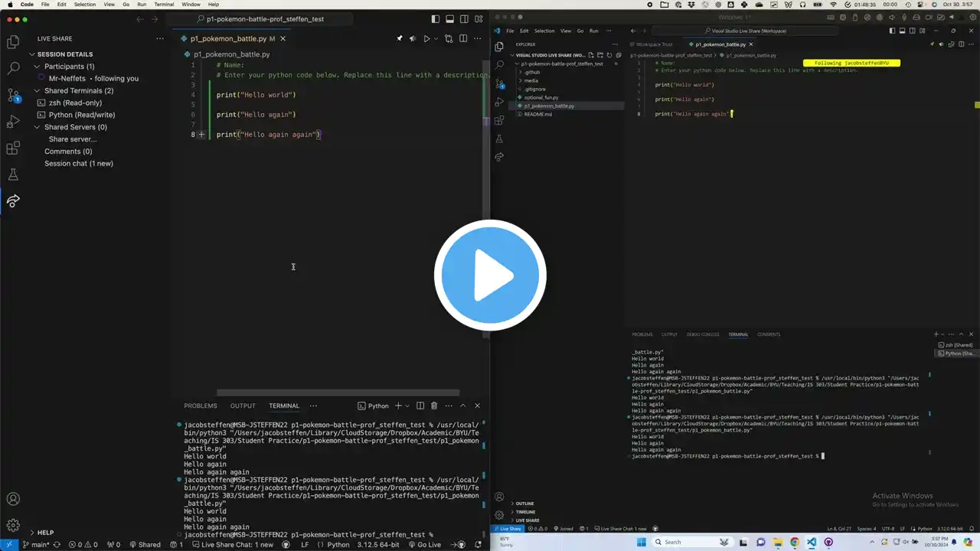Open Explorer in the Mac VS Code activity bar
The width and height of the screenshot is (980, 551).
click(x=13, y=42)
